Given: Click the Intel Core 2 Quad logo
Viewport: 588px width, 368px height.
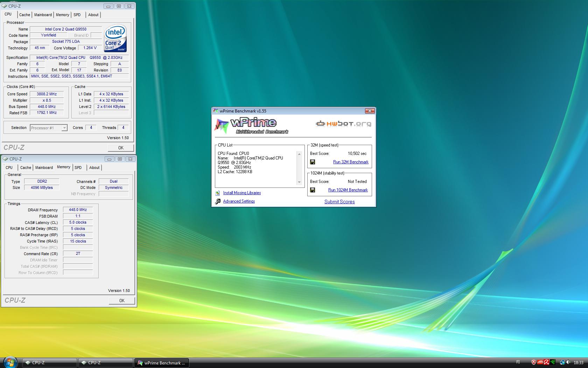Looking at the screenshot, I should [x=115, y=38].
